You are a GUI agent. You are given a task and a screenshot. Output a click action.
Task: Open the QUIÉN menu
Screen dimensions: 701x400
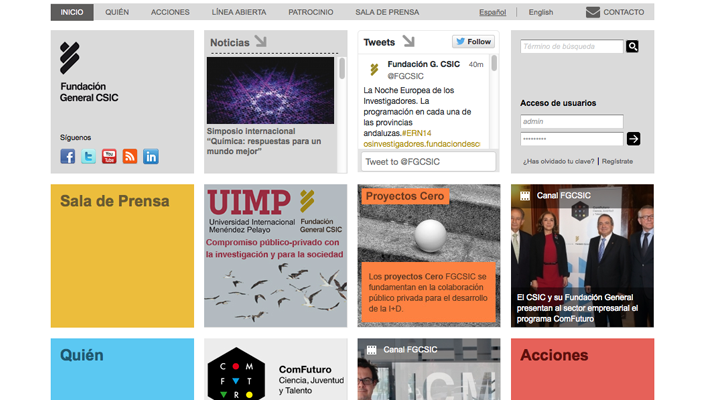(117, 12)
